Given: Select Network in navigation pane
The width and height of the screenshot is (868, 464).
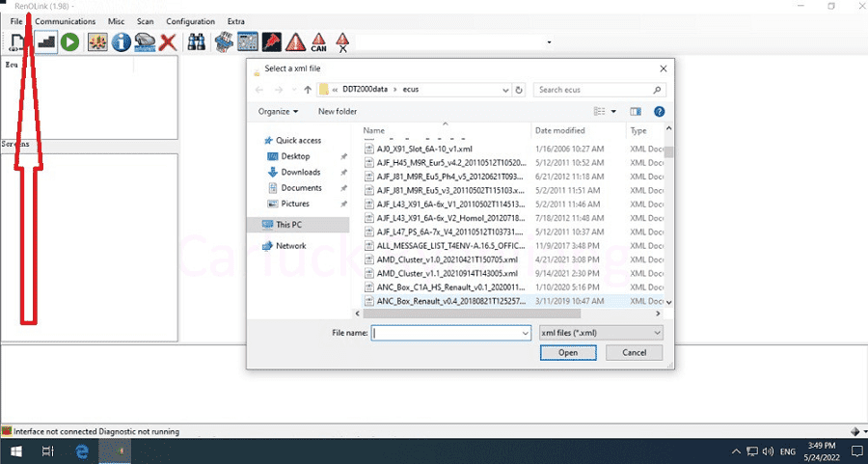Looking at the screenshot, I should [291, 246].
